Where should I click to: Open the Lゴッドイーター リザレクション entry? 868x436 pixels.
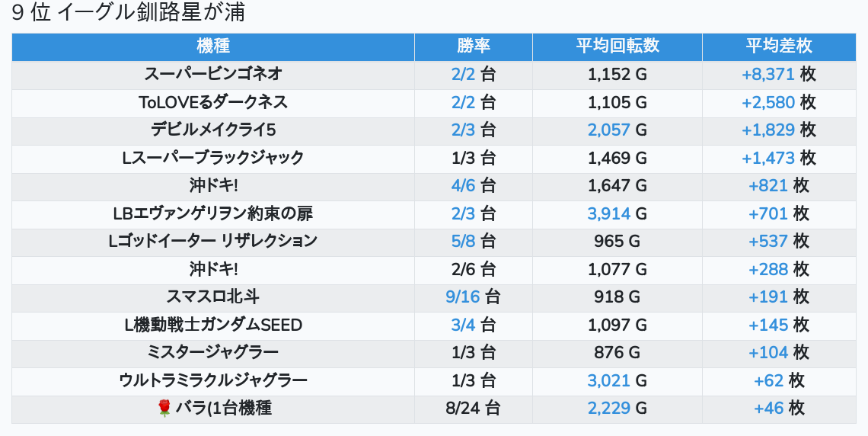(213, 241)
